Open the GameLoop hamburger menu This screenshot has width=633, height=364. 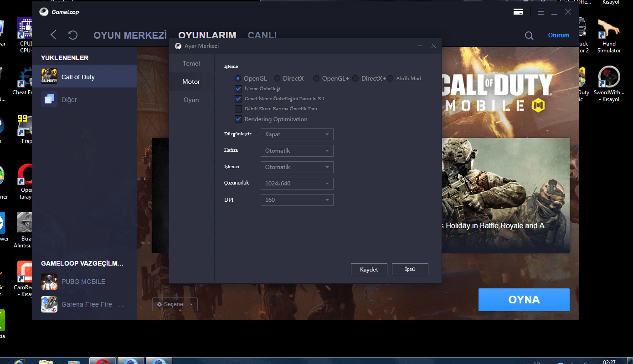(x=541, y=12)
